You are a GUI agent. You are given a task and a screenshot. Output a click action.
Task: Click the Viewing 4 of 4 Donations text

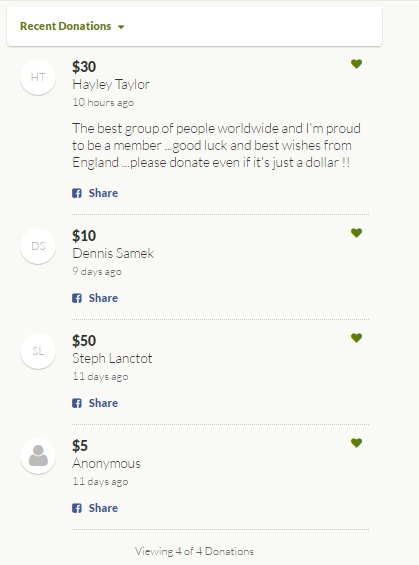[195, 551]
